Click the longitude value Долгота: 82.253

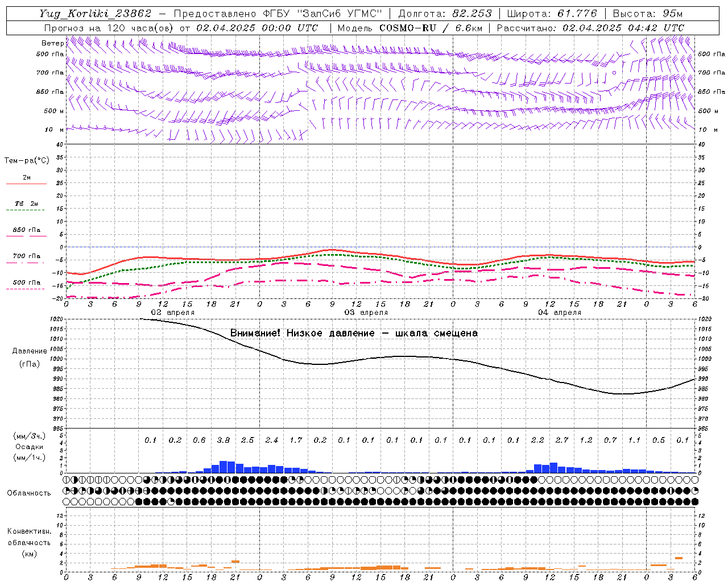point(445,14)
